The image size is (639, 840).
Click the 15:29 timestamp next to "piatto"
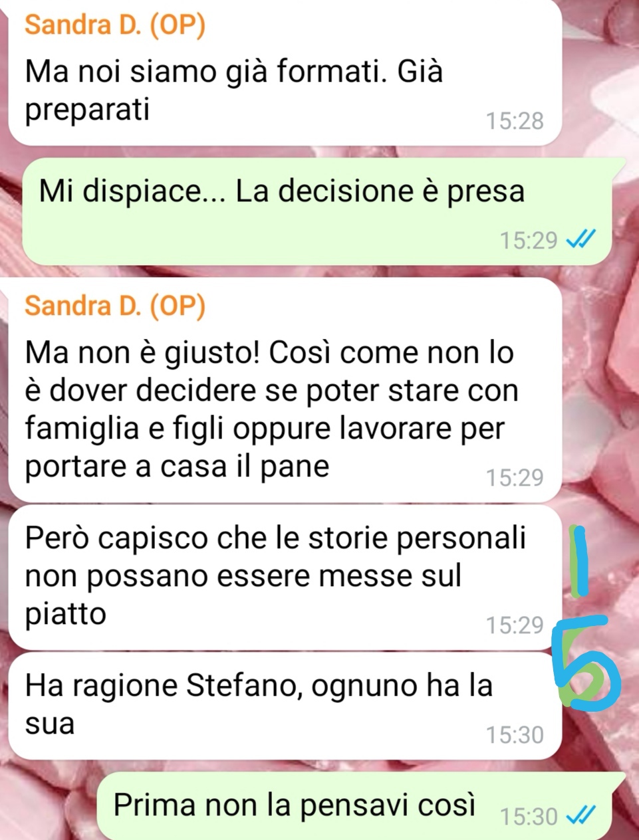515,625
